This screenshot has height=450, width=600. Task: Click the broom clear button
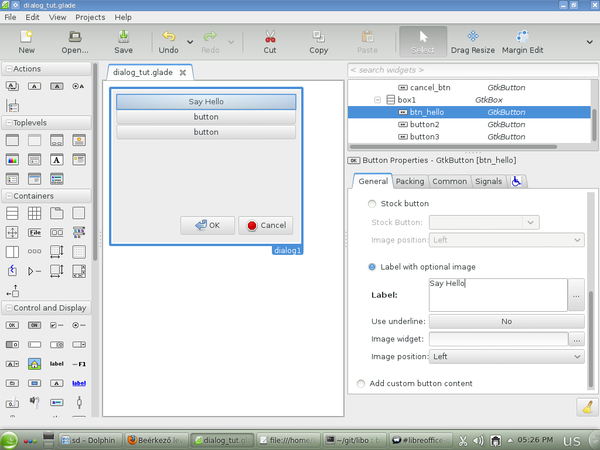587,408
